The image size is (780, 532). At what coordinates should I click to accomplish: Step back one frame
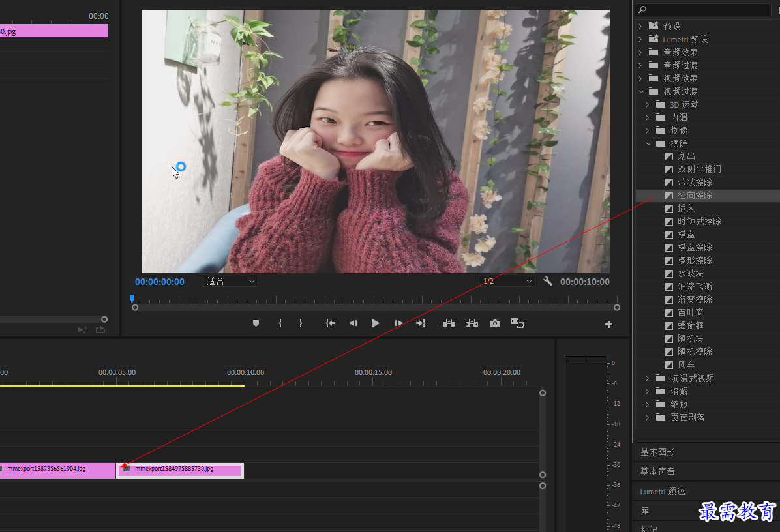point(353,323)
